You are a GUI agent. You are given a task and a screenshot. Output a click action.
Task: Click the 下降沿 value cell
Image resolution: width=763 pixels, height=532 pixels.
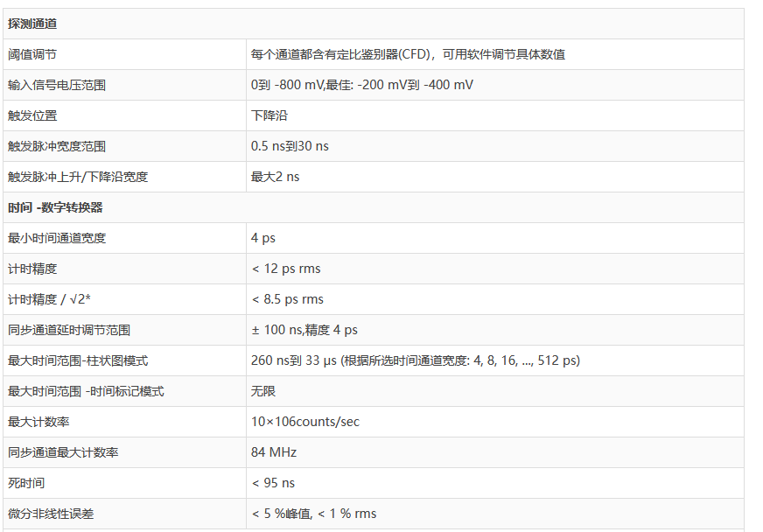(x=268, y=115)
